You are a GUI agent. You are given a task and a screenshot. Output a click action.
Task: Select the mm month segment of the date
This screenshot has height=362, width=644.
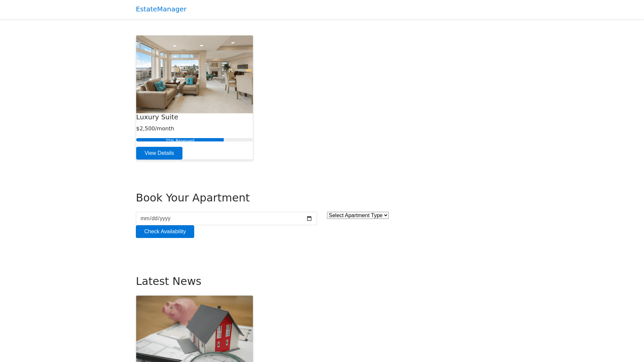click(144, 219)
